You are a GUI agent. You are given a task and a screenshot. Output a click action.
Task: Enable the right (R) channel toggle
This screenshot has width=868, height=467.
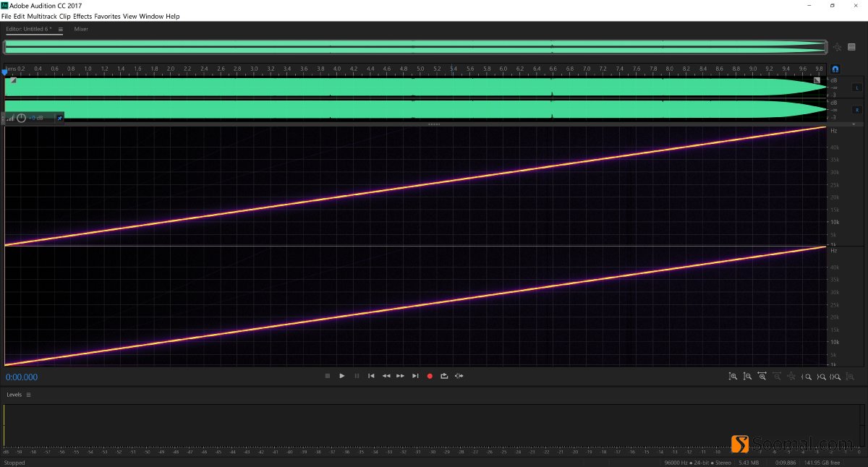pyautogui.click(x=857, y=108)
